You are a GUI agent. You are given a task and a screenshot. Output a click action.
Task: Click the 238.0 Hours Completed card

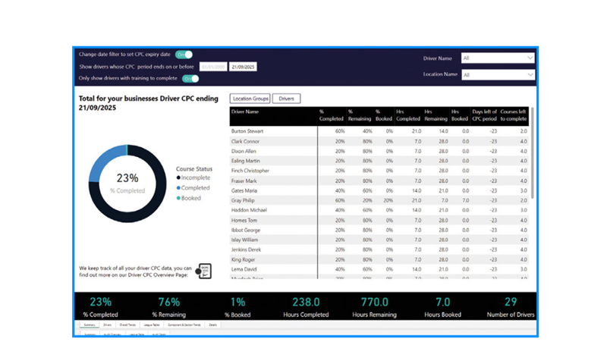(306, 307)
